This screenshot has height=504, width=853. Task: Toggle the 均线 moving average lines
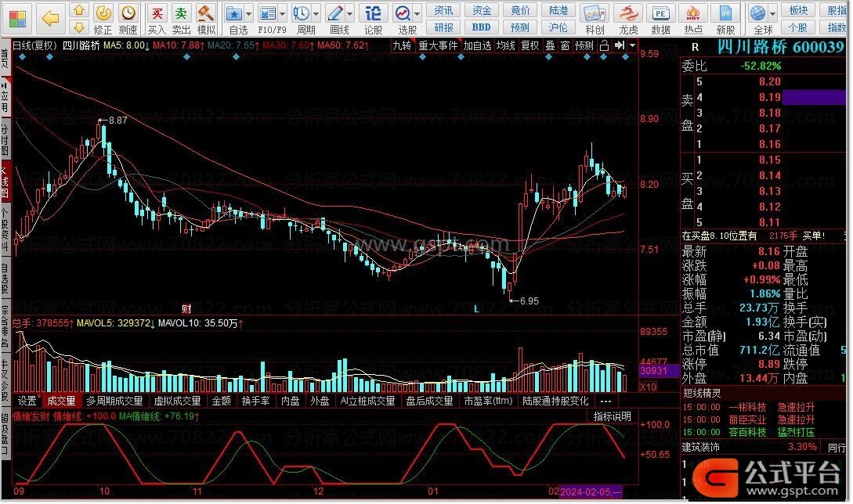(506, 46)
